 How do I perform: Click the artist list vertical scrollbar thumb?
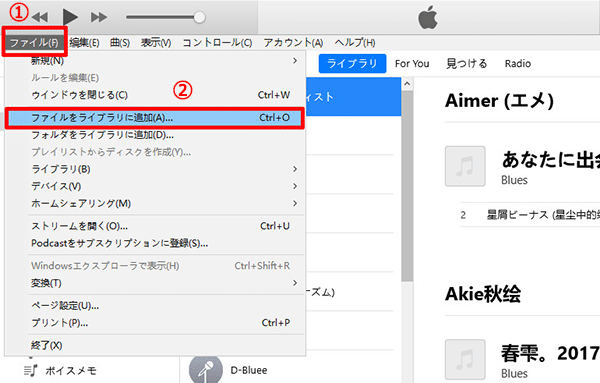pyautogui.click(x=407, y=186)
